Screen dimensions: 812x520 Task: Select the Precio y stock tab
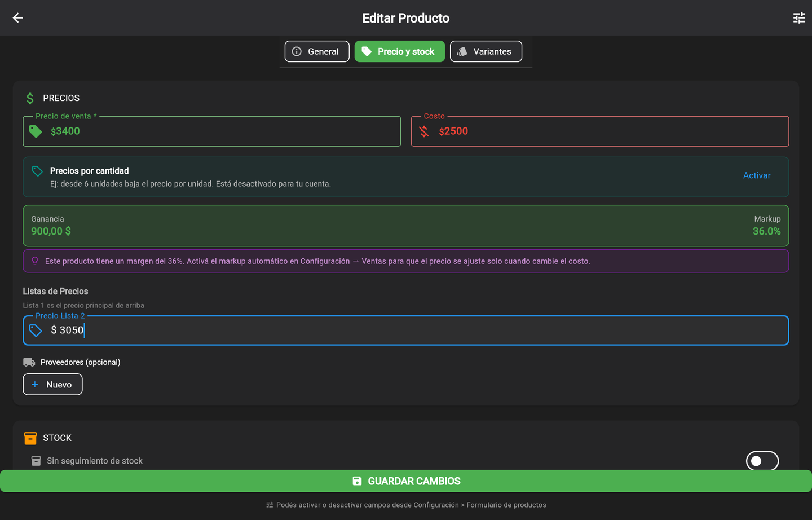coord(400,51)
